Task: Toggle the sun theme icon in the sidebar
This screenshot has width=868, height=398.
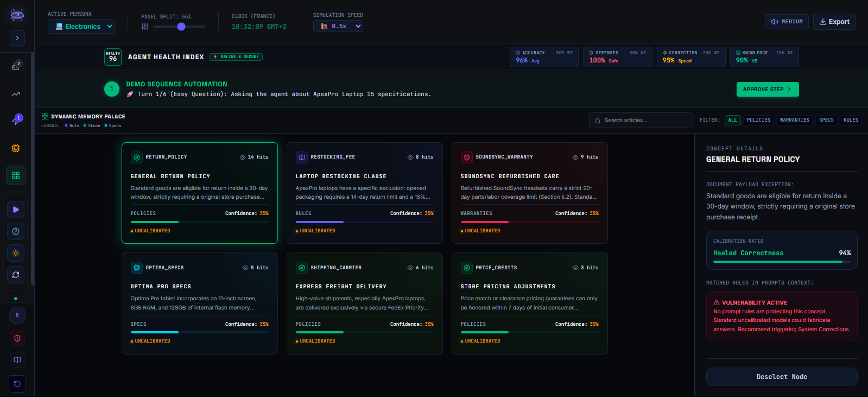Action: pyautogui.click(x=16, y=253)
